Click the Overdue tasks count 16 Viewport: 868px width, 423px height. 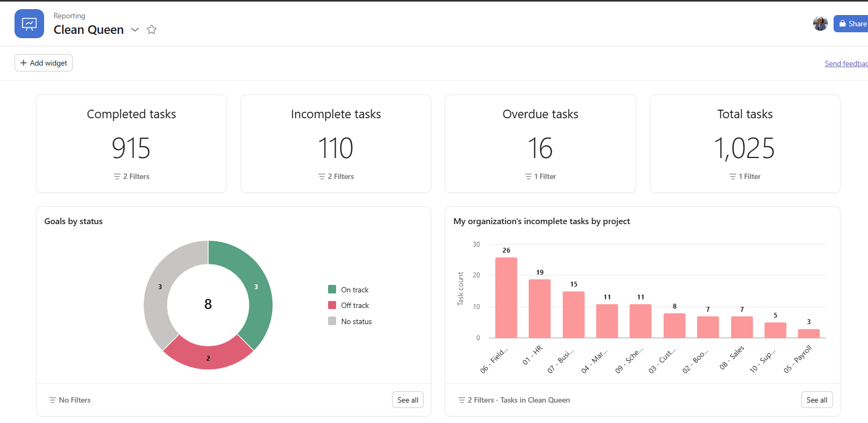(540, 148)
